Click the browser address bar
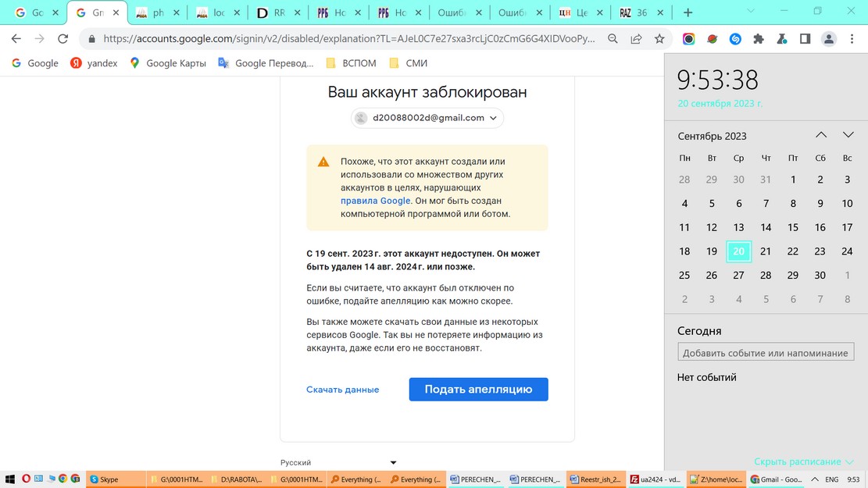Viewport: 868px width, 488px height. click(x=348, y=39)
